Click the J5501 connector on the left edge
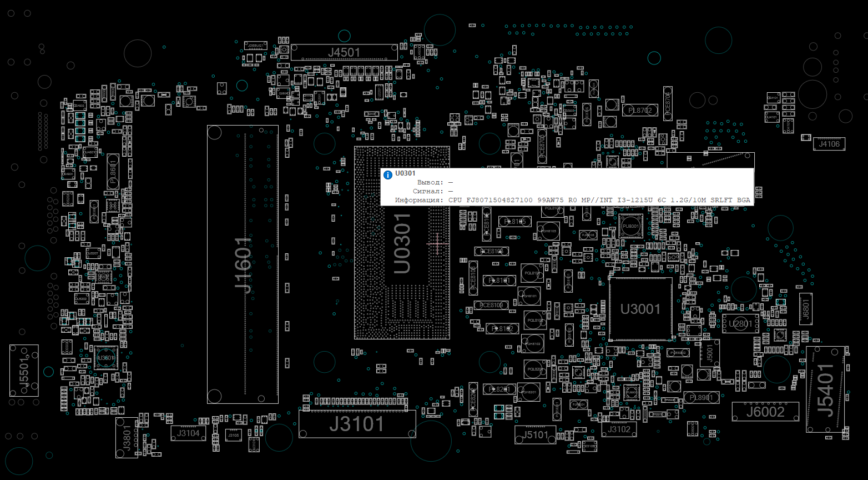The width and height of the screenshot is (868, 480). tap(24, 371)
